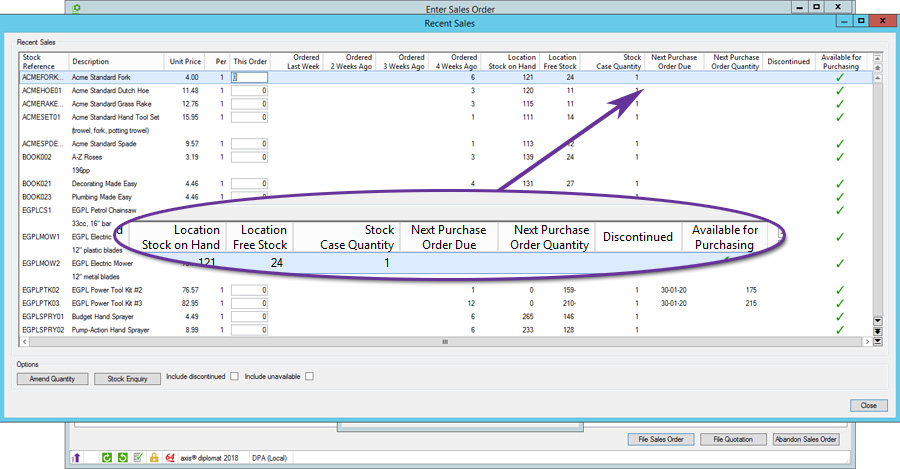Image resolution: width=900 pixels, height=469 pixels.
Task: Click the horizontal scrollbar thumb of the list
Action: pos(445,342)
